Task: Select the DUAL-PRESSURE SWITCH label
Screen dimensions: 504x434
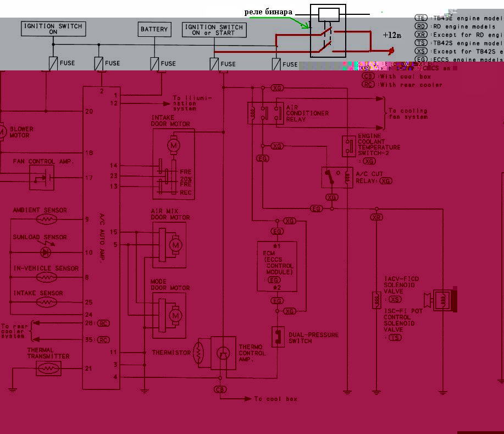Action: pyautogui.click(x=313, y=338)
